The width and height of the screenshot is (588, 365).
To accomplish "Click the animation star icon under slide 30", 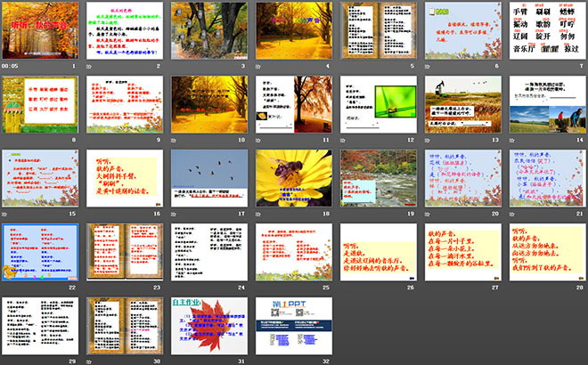I will click(89, 361).
